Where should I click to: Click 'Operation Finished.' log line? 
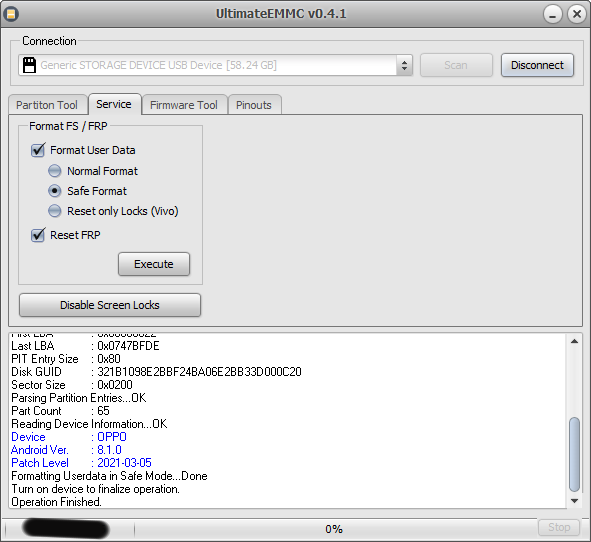[x=57, y=502]
